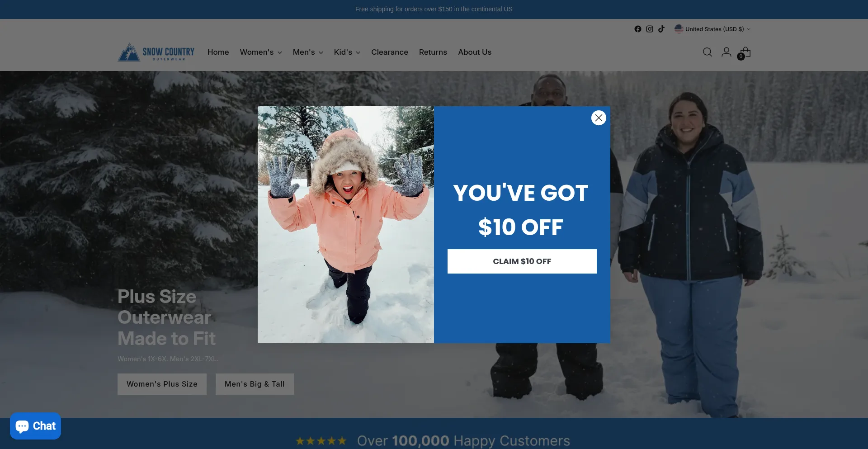868x449 pixels.
Task: Close the $10 off popup
Action: click(x=599, y=118)
